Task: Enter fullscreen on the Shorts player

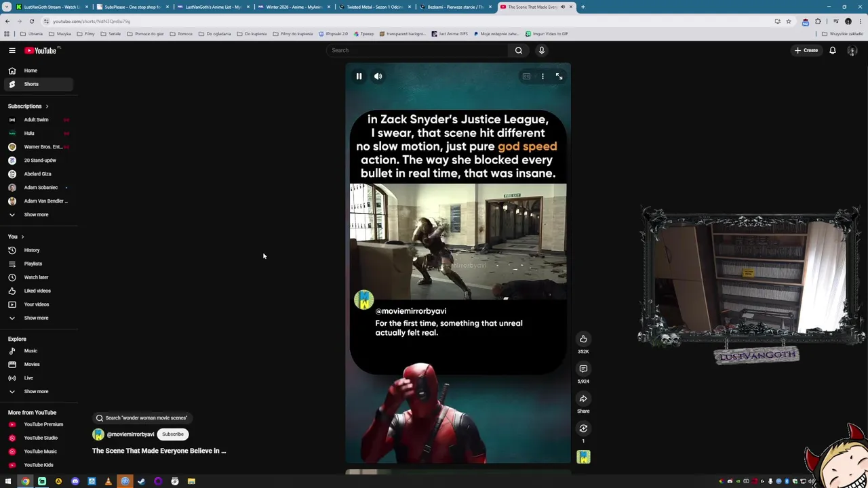Action: pos(559,77)
